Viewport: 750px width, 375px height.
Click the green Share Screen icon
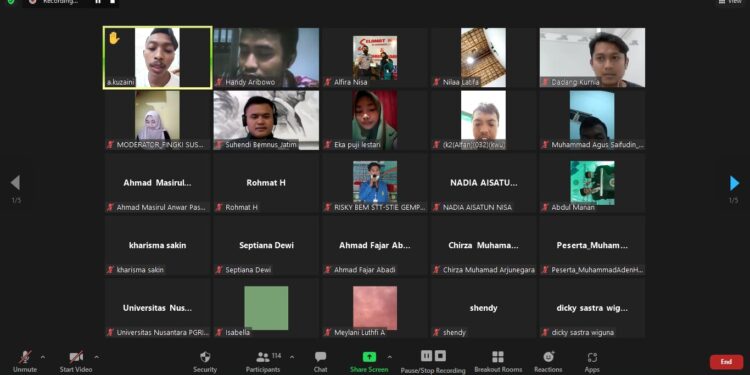369,357
